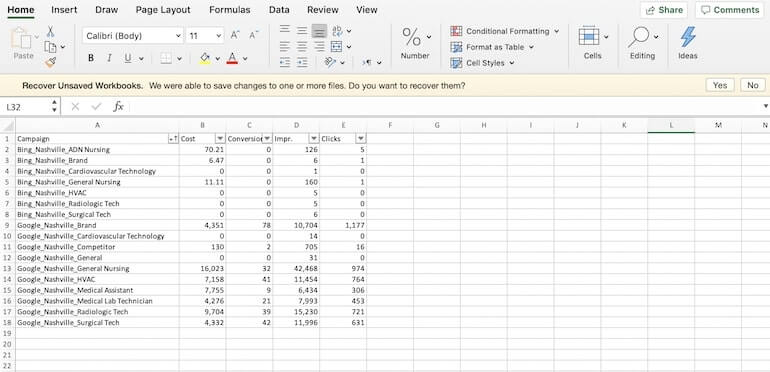This screenshot has width=770, height=372.
Task: Increase font size with larger A icon
Action: (235, 35)
